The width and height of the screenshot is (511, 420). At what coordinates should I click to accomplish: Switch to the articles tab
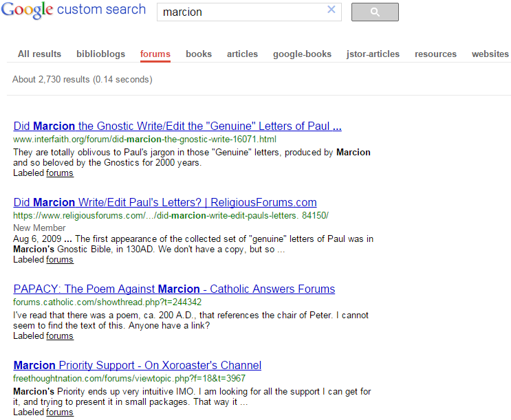(242, 54)
